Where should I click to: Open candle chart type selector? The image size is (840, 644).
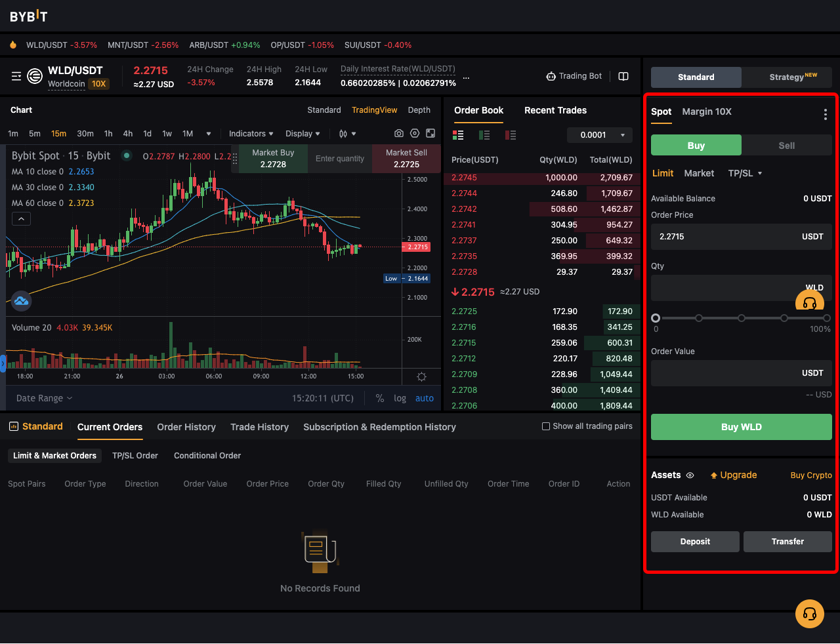click(347, 133)
